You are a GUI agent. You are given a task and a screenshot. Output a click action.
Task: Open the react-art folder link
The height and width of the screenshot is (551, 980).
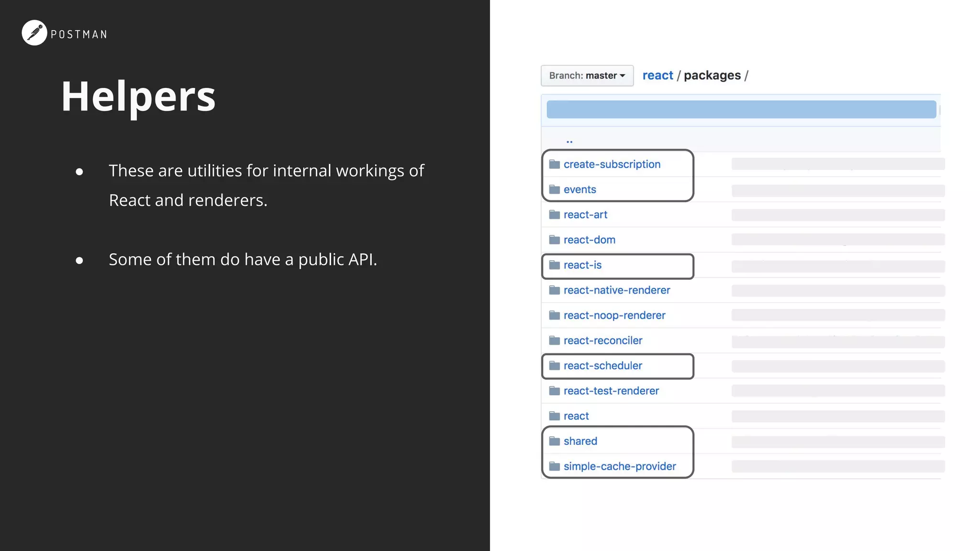tap(585, 215)
